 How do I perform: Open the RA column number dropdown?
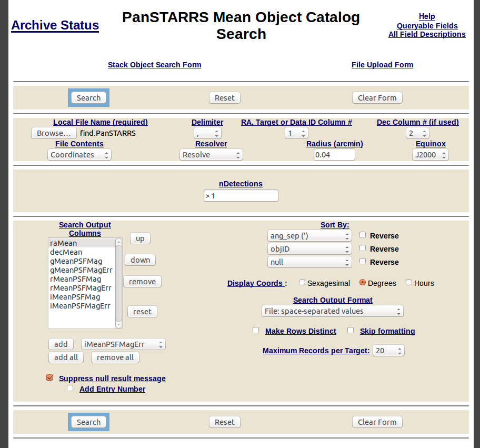296,133
